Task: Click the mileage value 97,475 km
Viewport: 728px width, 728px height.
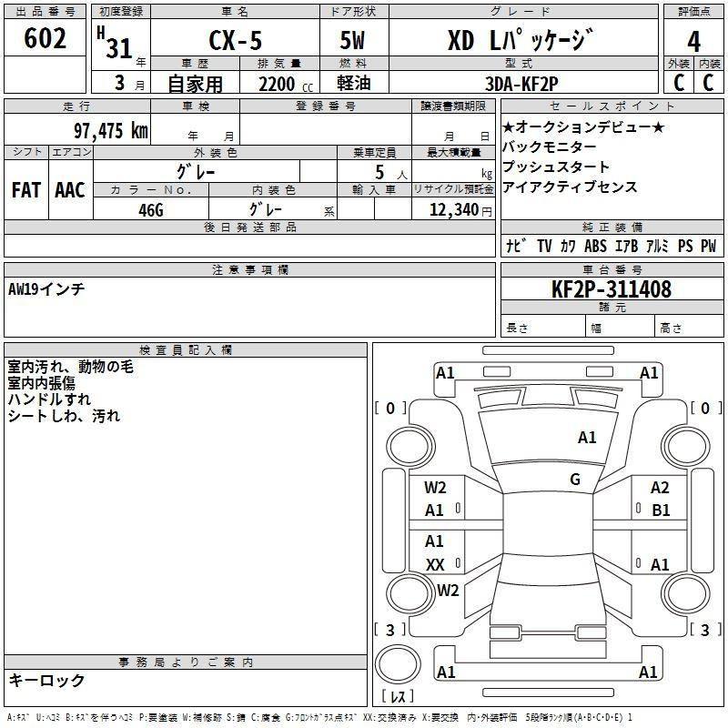Action: point(110,131)
